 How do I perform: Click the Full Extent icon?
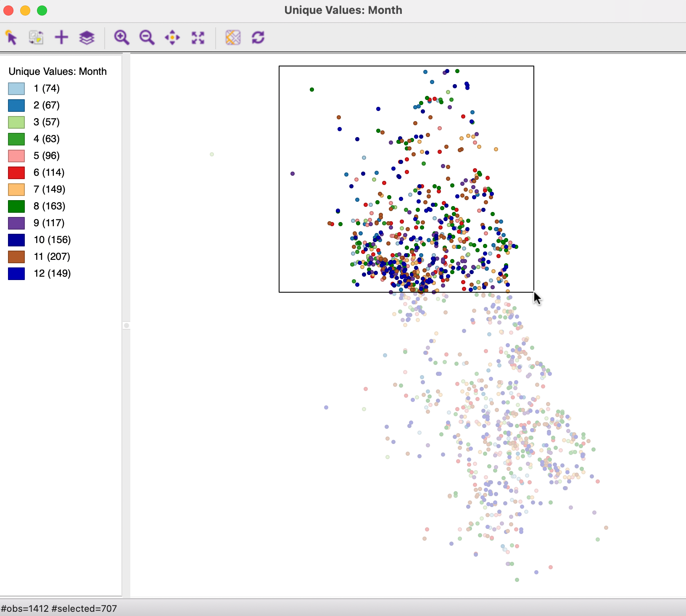click(198, 37)
